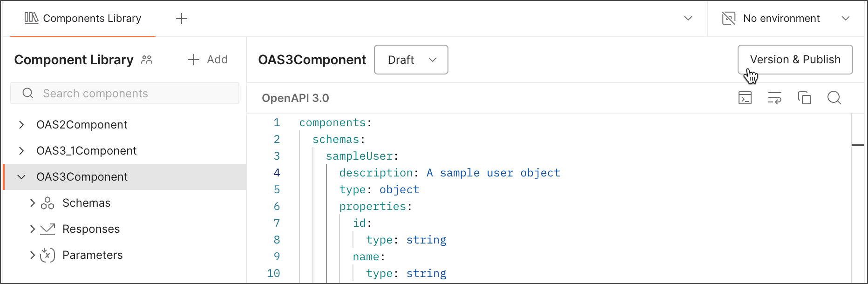Click the Add button

208,60
